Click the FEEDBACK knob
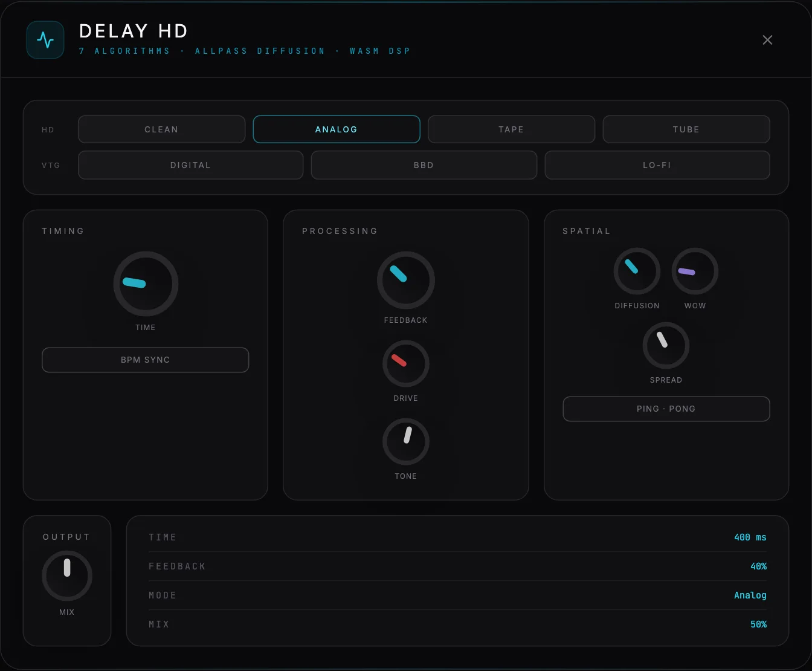Viewport: 812px width, 671px height. click(406, 280)
